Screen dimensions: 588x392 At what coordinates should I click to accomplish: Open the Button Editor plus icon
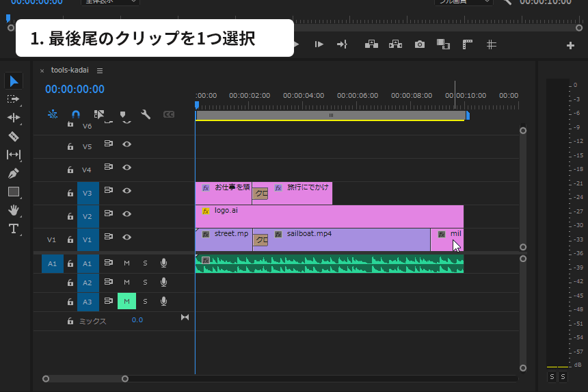[570, 45]
